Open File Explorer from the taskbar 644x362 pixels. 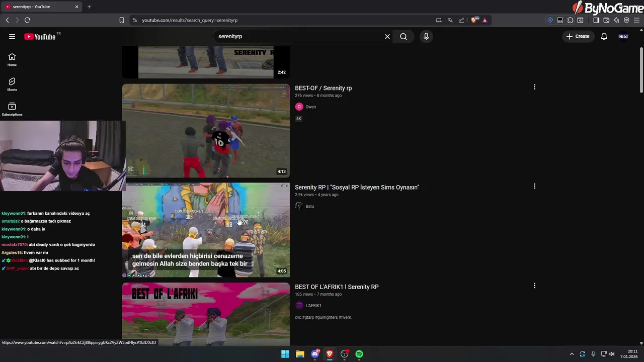point(300,354)
